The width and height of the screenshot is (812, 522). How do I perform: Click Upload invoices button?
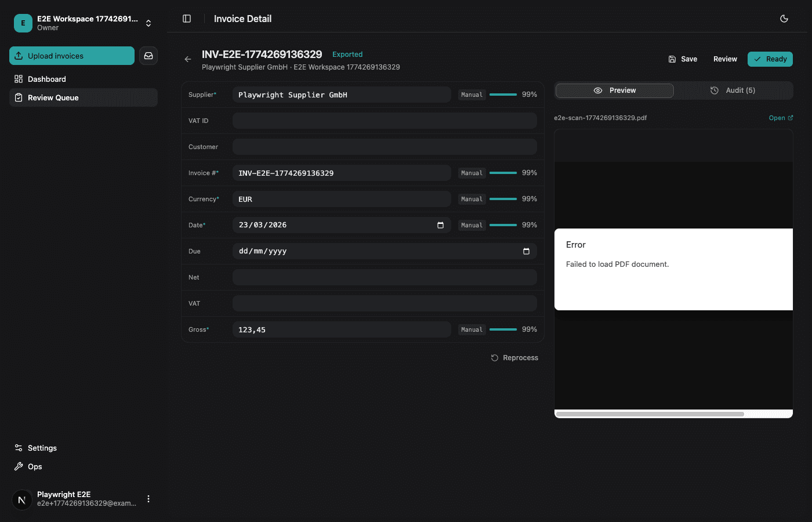coord(72,56)
